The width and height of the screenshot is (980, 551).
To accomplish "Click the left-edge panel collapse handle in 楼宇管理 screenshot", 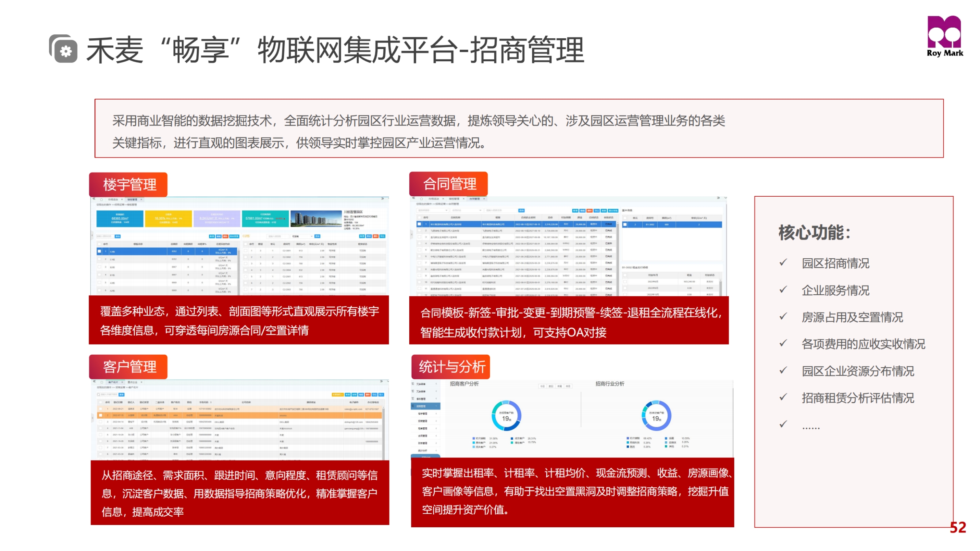I will point(92,235).
